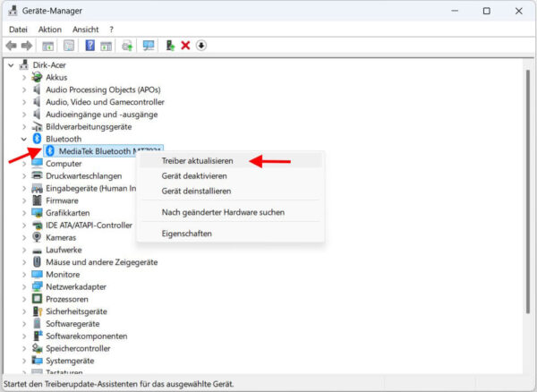Select the Computer tree item

(x=64, y=164)
